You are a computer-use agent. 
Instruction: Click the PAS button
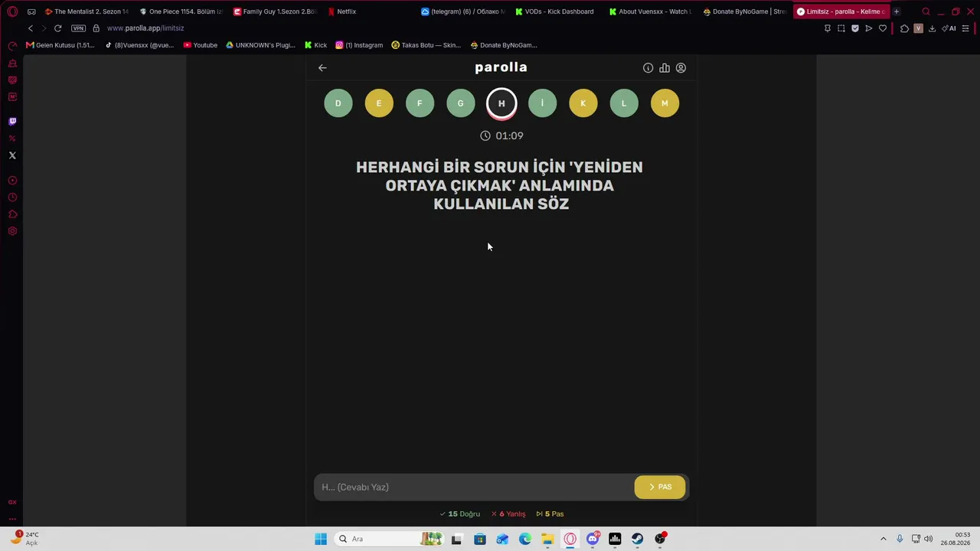(x=660, y=487)
